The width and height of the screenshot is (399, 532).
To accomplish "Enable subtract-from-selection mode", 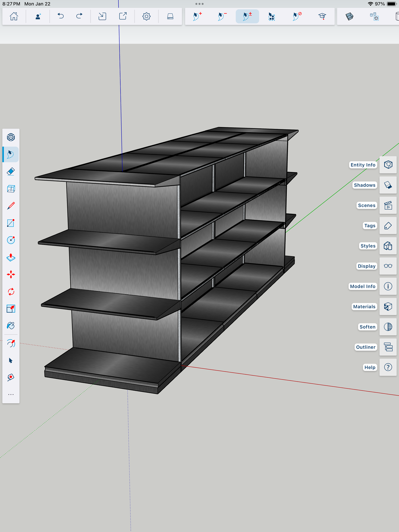I will [222, 16].
